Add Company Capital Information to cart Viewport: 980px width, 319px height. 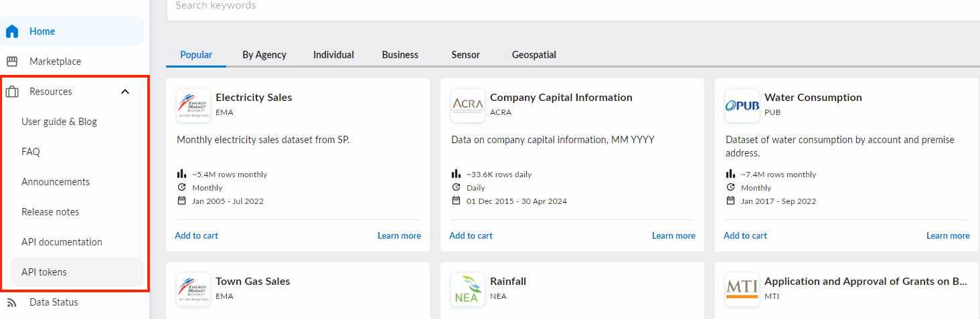pyautogui.click(x=471, y=235)
